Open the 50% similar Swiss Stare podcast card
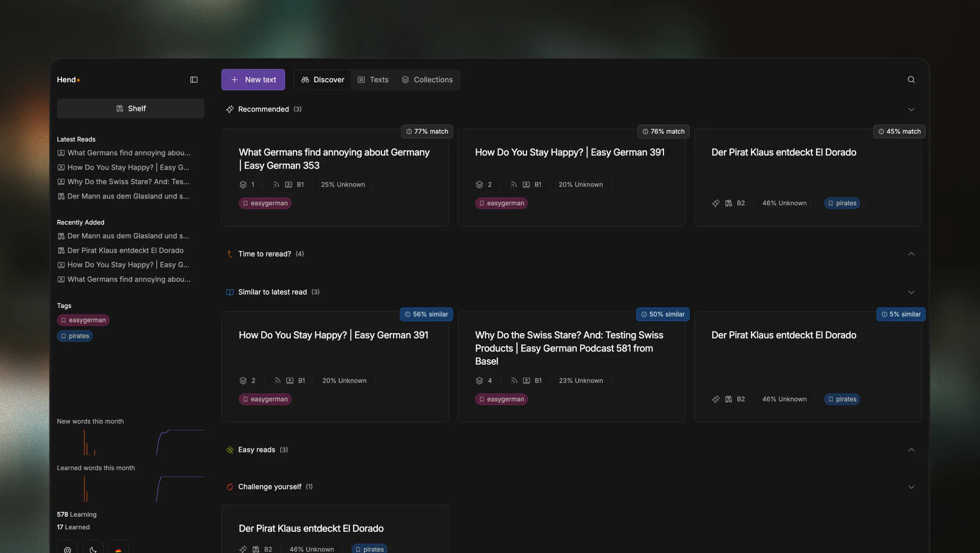Viewport: 980px width, 553px height. click(572, 367)
